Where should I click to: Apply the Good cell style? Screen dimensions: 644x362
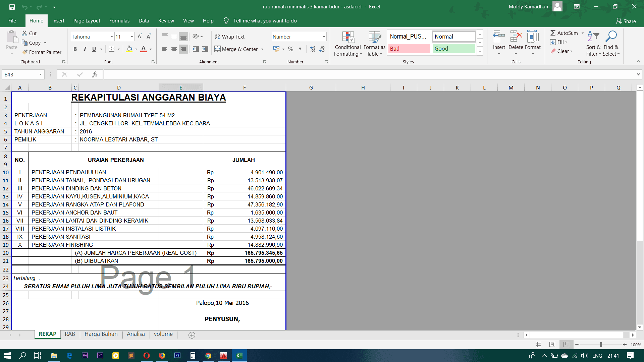point(453,49)
